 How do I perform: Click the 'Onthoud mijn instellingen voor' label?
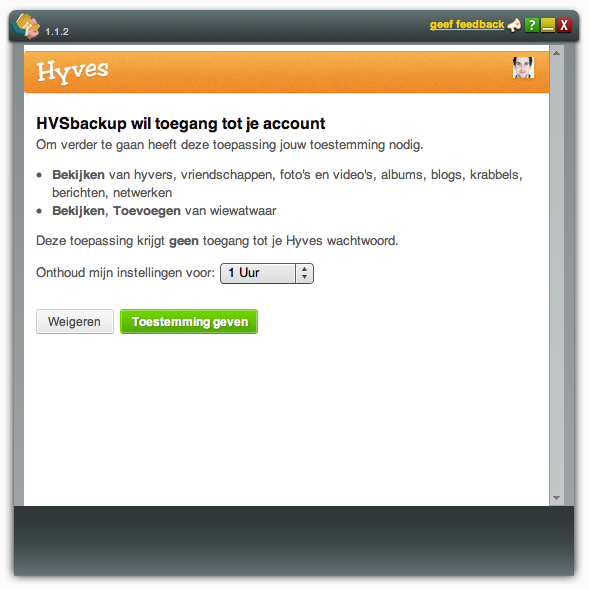(125, 273)
